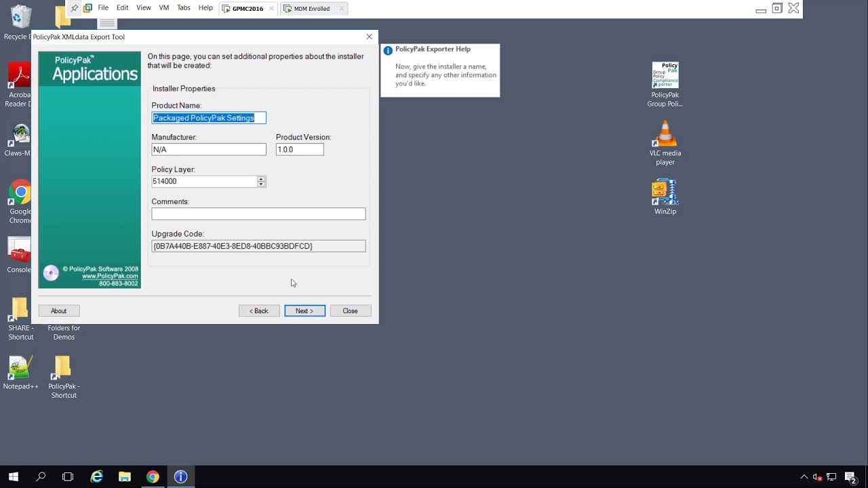Click the Manufacturer field
Viewport: 868px width, 488px height.
[209, 150]
